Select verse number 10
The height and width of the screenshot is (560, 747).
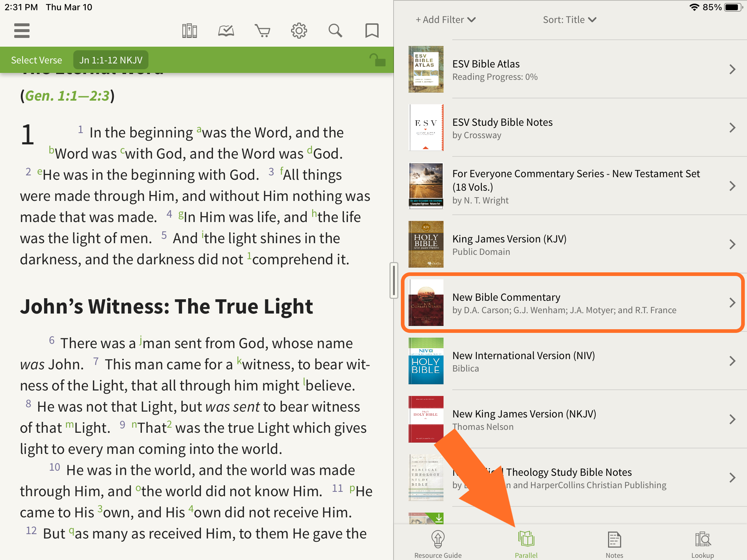point(55,467)
